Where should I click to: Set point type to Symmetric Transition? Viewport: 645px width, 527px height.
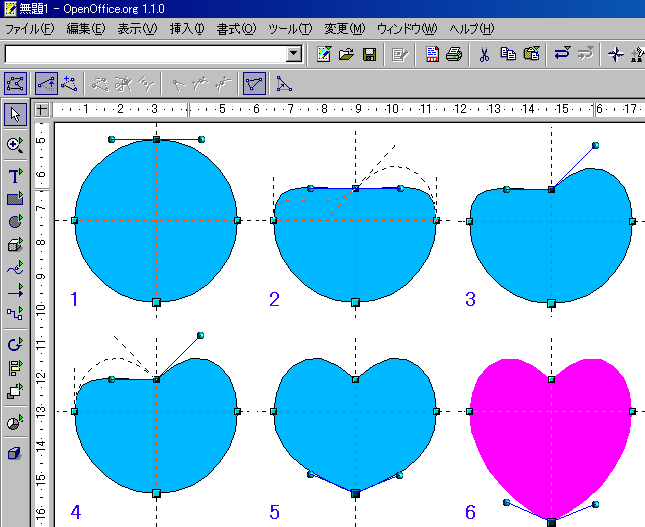coord(223,84)
